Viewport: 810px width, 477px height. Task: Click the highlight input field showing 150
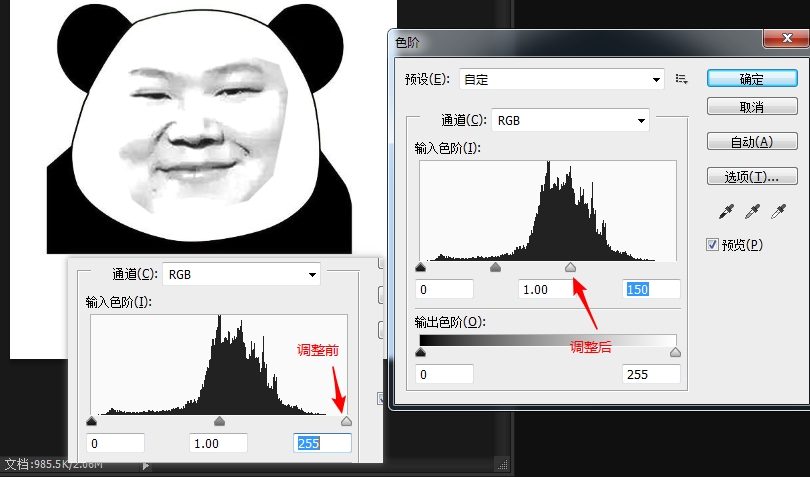coord(651,289)
